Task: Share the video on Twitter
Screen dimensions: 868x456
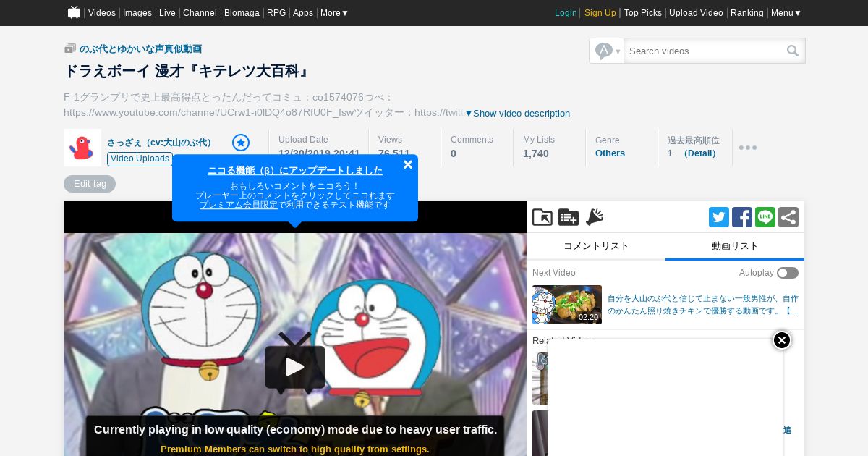Action: 719,217
